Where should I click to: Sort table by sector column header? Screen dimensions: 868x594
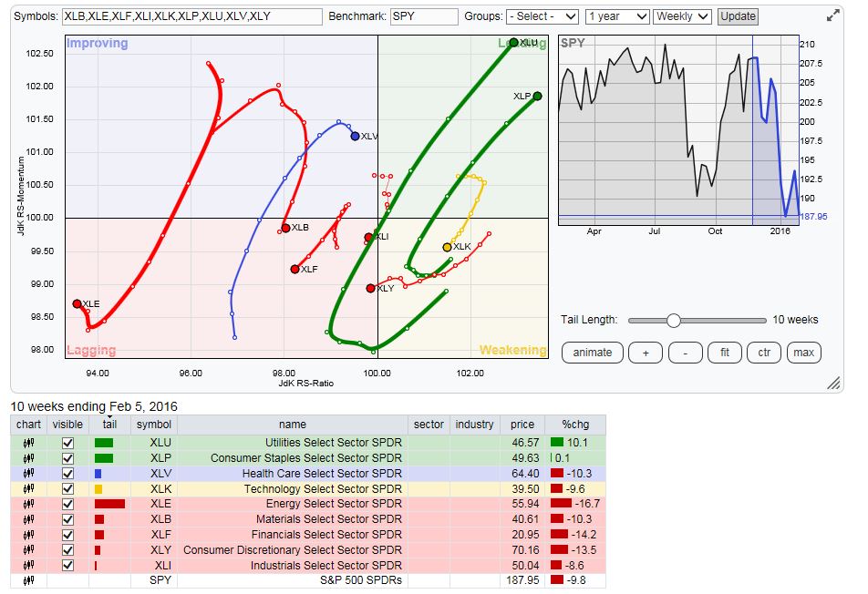click(429, 425)
